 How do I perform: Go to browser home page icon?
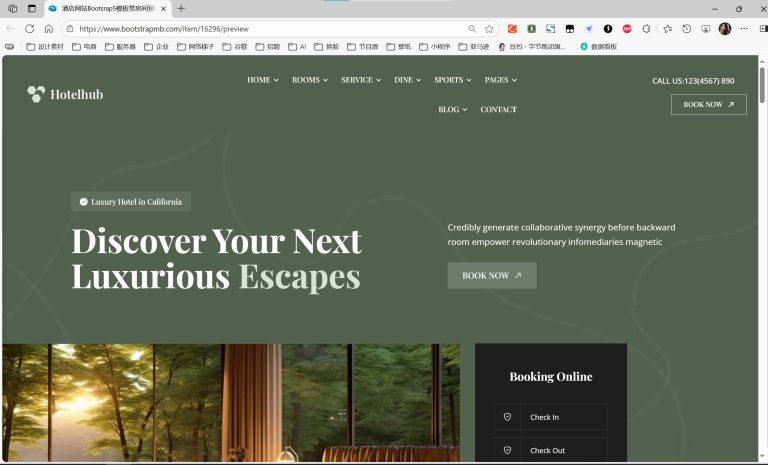48,29
